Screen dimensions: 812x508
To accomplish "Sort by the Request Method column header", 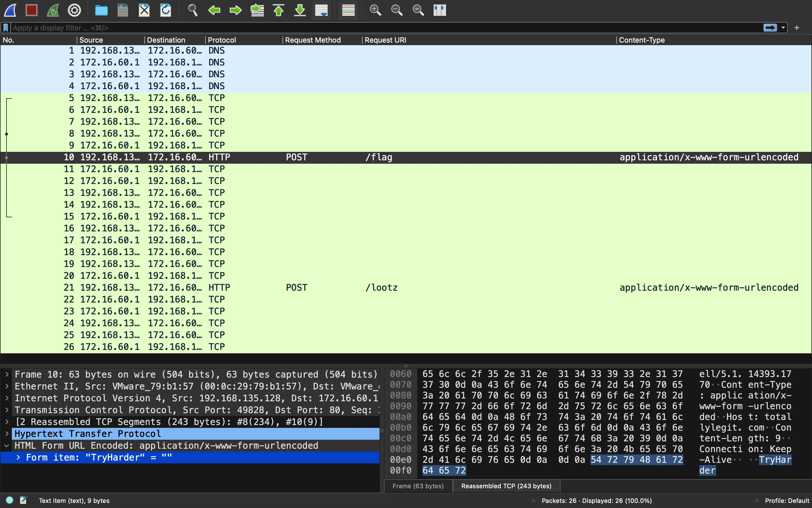I will pyautogui.click(x=323, y=40).
